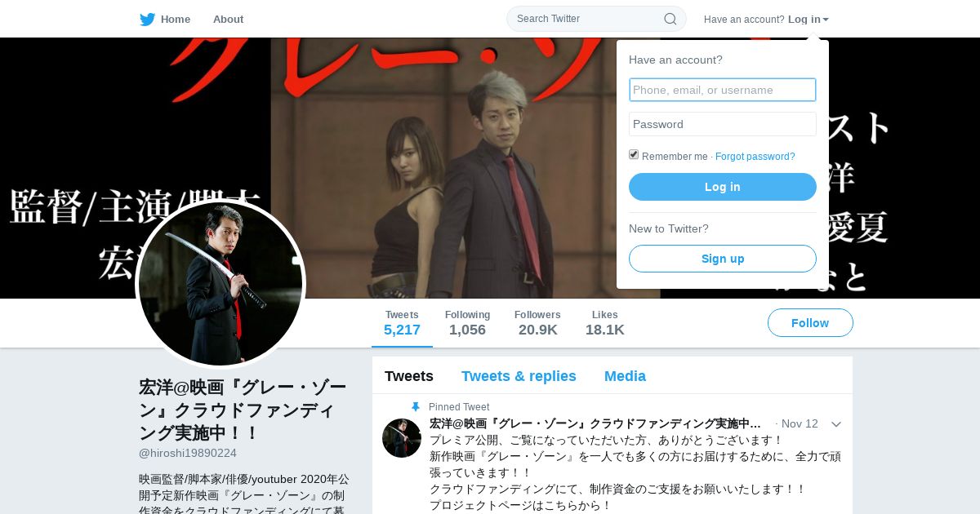Click the Forgot password? link
The width and height of the screenshot is (980, 514).
755,157
